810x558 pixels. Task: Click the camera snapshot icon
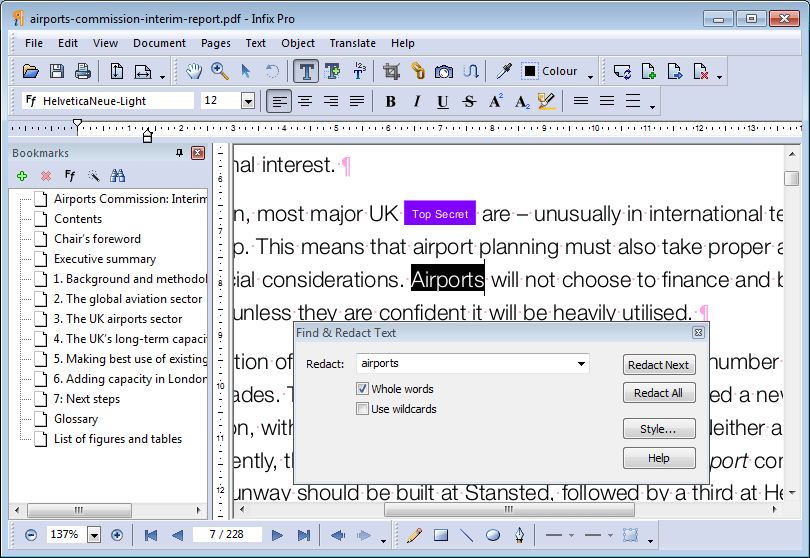[x=444, y=71]
